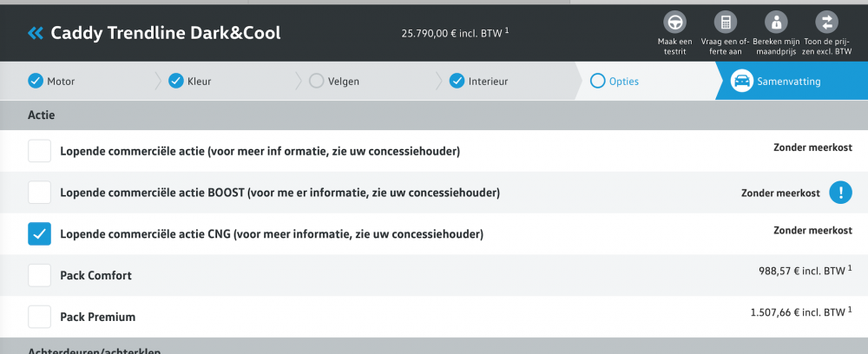The image size is (868, 354).
Task: Click the Actie section header
Action: pos(434,115)
